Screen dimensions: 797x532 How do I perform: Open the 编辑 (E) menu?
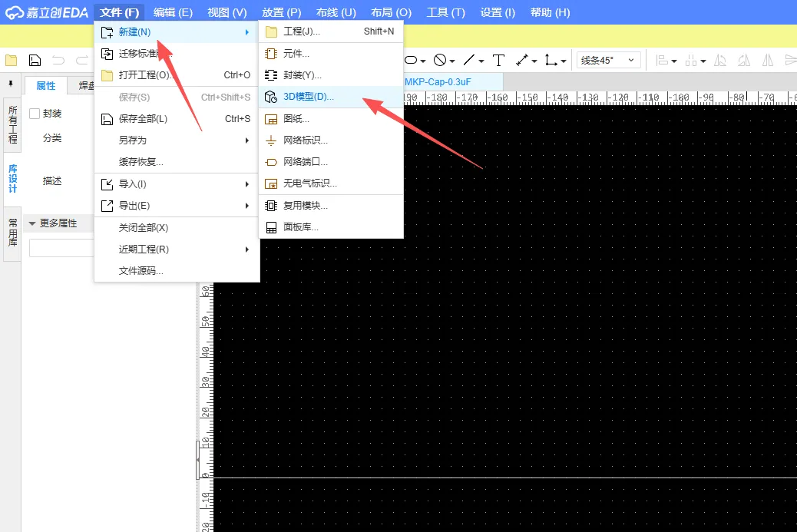point(173,12)
